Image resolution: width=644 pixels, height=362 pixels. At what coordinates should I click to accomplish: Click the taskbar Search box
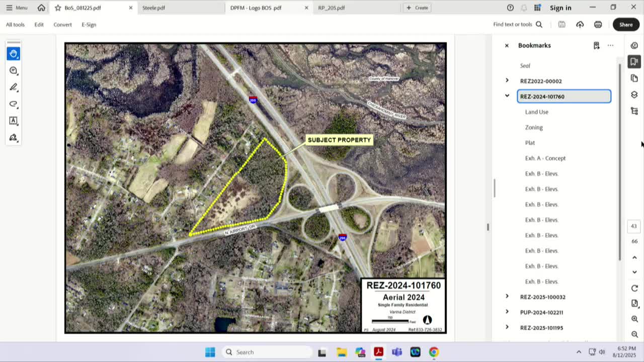pos(267,352)
